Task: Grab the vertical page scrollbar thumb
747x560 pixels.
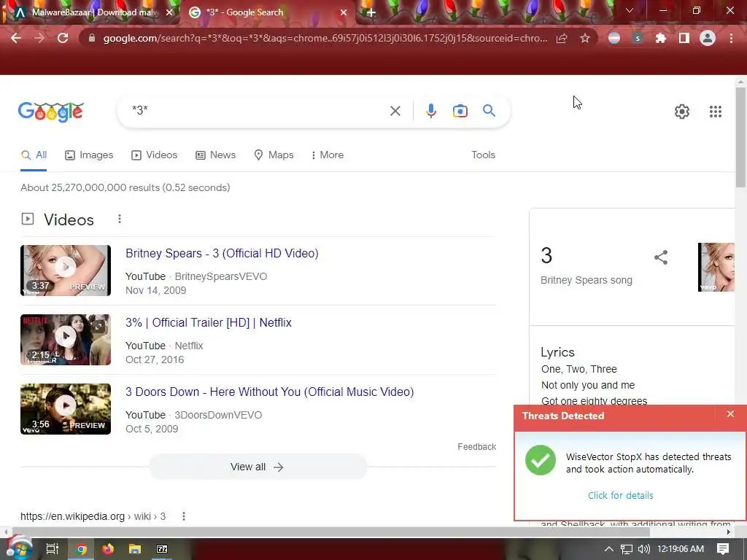Action: pyautogui.click(x=740, y=138)
